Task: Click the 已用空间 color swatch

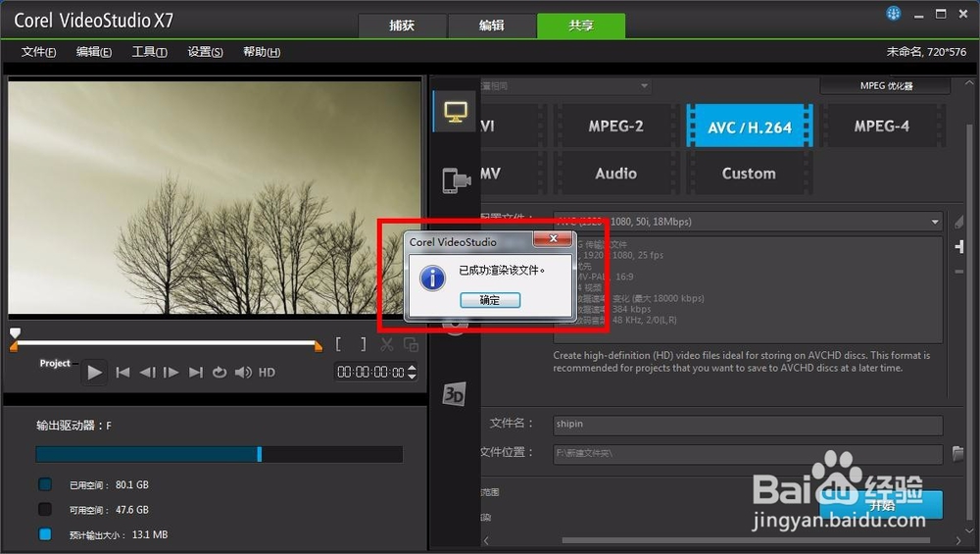Action: (45, 484)
